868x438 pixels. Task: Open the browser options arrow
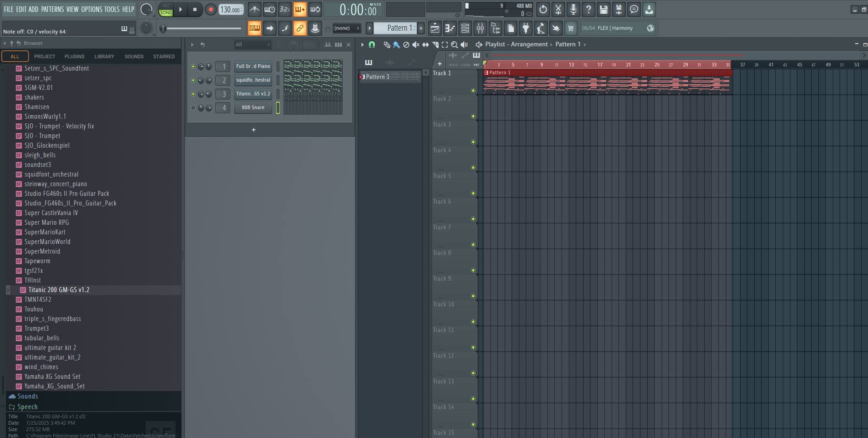5,43
